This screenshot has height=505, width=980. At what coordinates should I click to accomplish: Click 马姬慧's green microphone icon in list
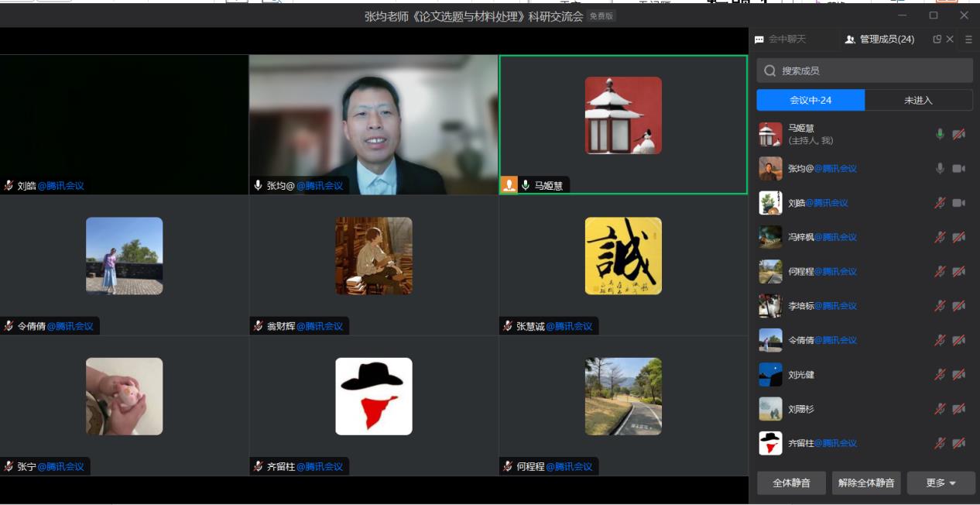click(940, 134)
